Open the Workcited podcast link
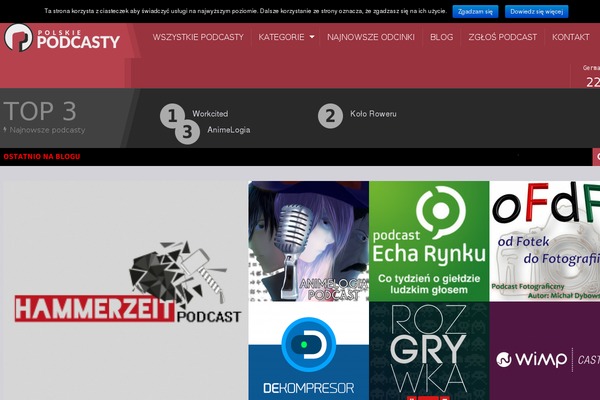600x400 pixels. [210, 114]
